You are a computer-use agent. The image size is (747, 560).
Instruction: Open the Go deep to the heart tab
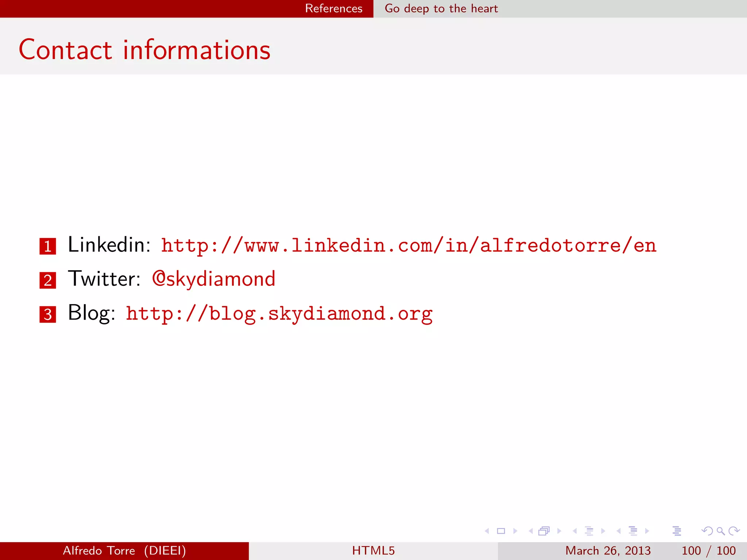click(441, 8)
